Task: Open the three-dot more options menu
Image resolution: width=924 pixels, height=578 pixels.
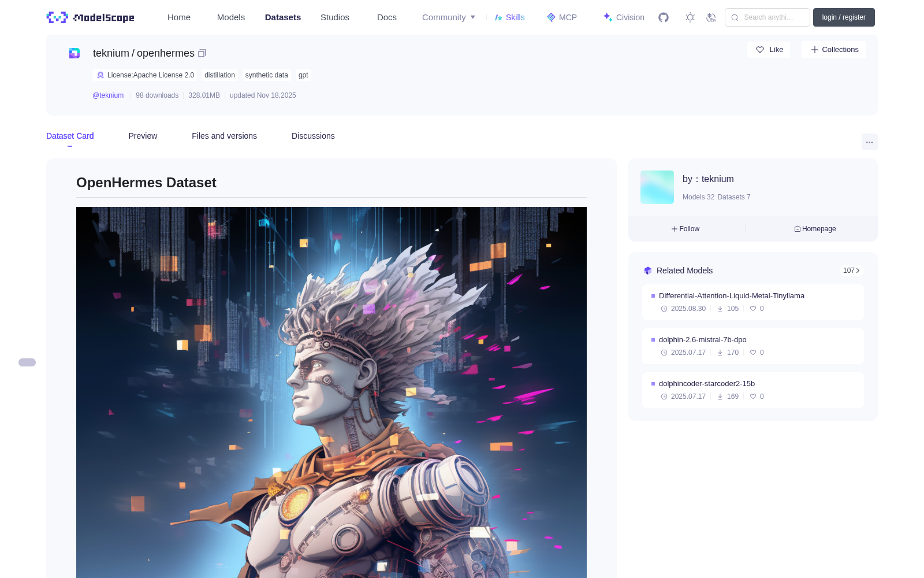Action: click(x=870, y=142)
